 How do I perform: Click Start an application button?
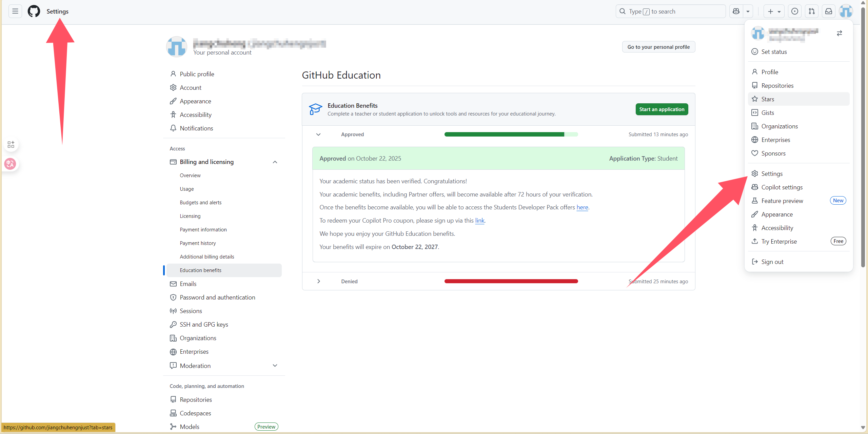(662, 109)
